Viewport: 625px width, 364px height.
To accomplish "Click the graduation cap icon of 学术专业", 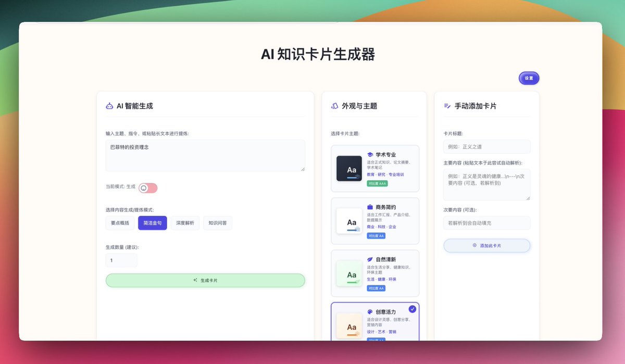I will pos(370,155).
